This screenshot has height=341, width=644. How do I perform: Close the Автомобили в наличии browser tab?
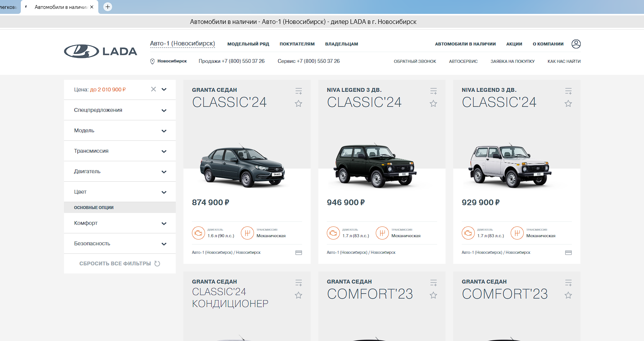[x=92, y=7]
